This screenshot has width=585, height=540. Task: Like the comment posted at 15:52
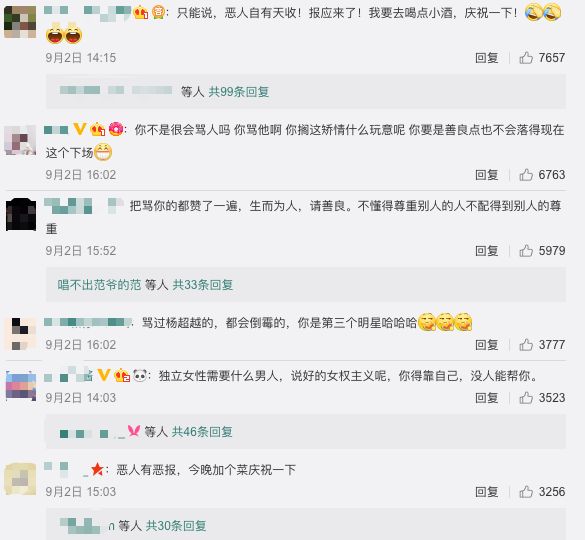(x=526, y=251)
